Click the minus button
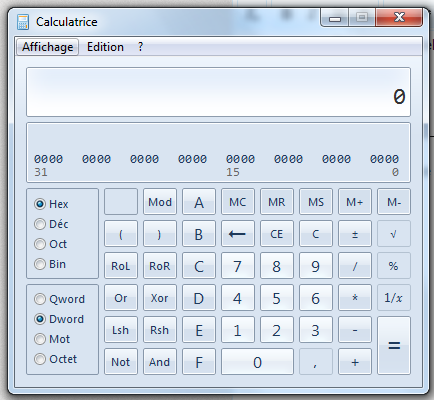The image size is (434, 400). pyautogui.click(x=355, y=330)
